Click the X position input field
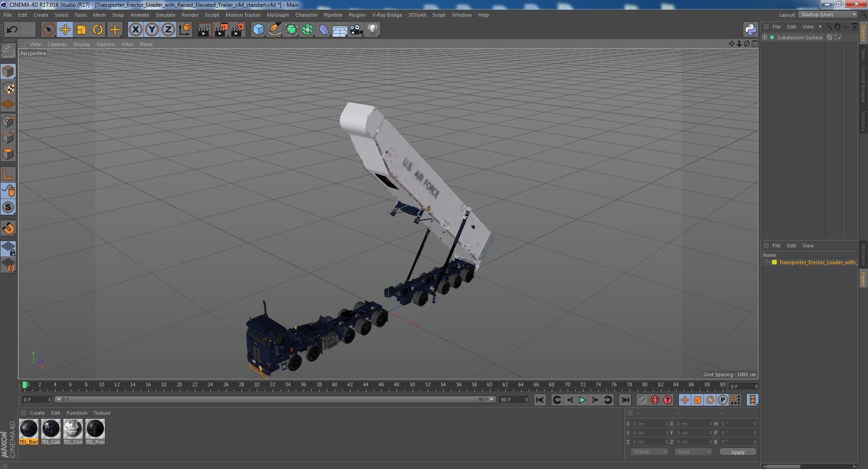The width and height of the screenshot is (868, 469). pos(650,424)
